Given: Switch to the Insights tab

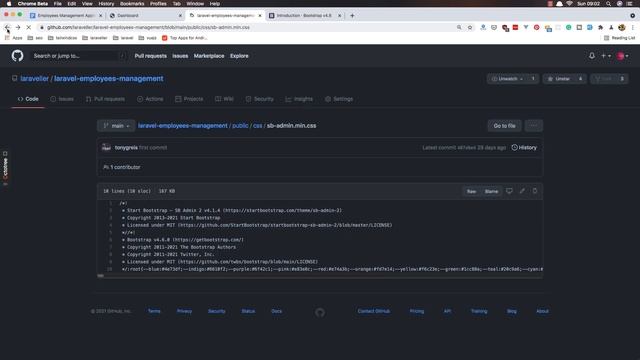Looking at the screenshot, I should coord(299,99).
